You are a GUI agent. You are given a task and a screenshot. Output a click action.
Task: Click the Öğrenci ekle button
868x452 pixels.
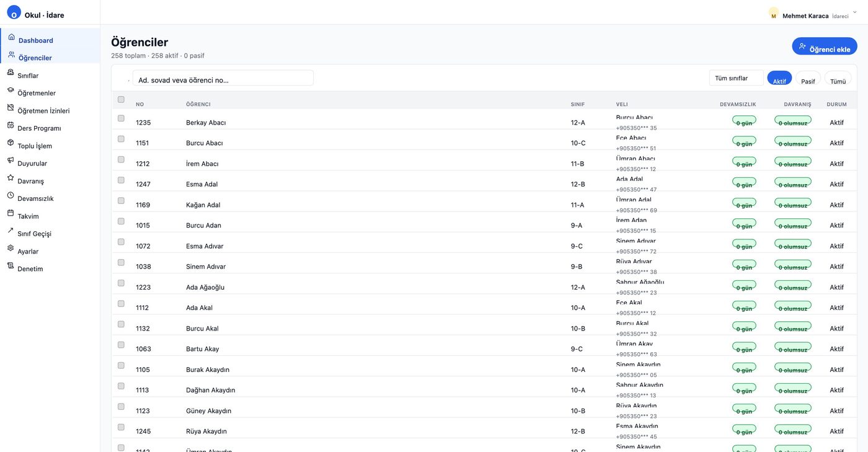[824, 47]
